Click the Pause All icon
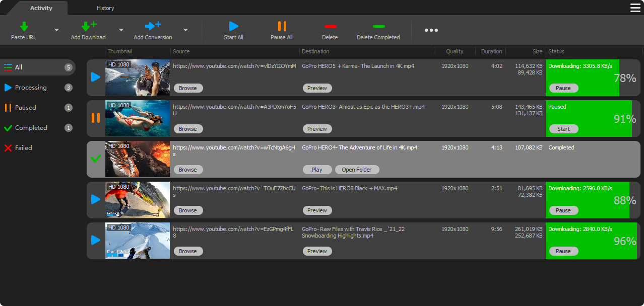 pyautogui.click(x=282, y=26)
